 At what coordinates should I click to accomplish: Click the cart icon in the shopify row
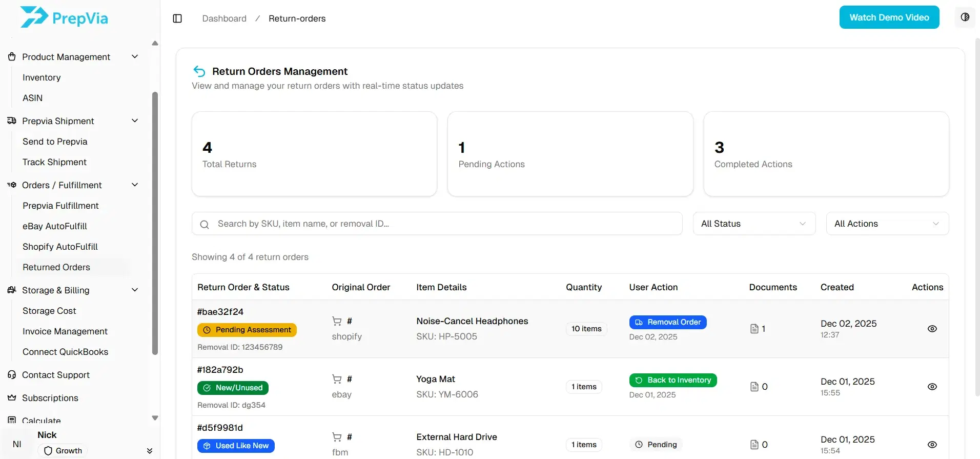[337, 321]
